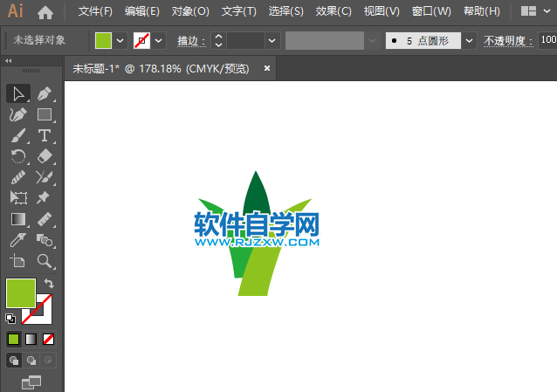
Task: Click the Illustrator home icon
Action: pyautogui.click(x=45, y=12)
